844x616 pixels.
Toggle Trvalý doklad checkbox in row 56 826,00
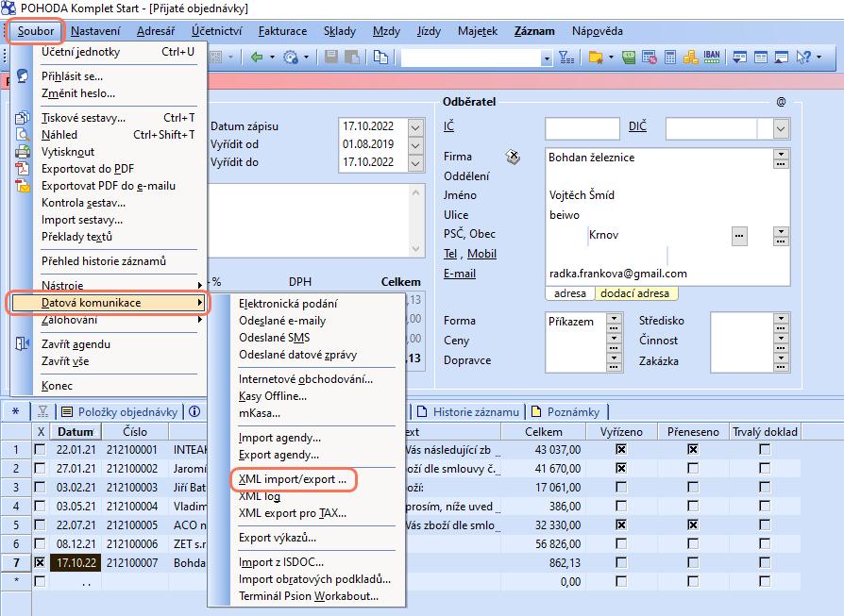tap(765, 544)
